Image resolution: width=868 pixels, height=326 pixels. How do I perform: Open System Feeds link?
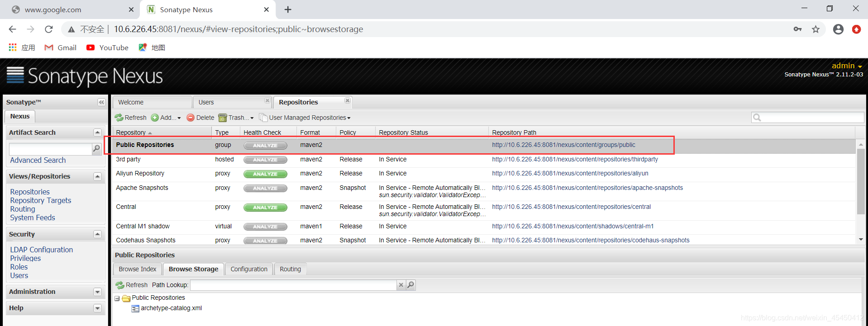click(x=33, y=217)
